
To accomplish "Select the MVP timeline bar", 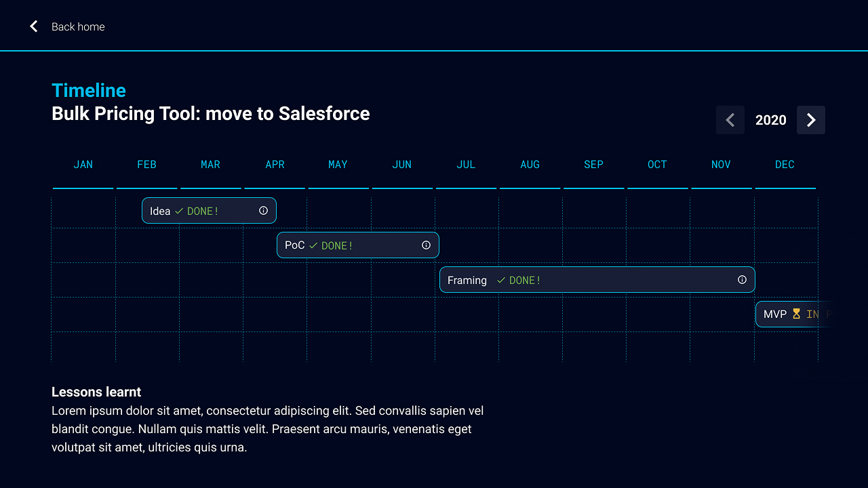I will (795, 314).
